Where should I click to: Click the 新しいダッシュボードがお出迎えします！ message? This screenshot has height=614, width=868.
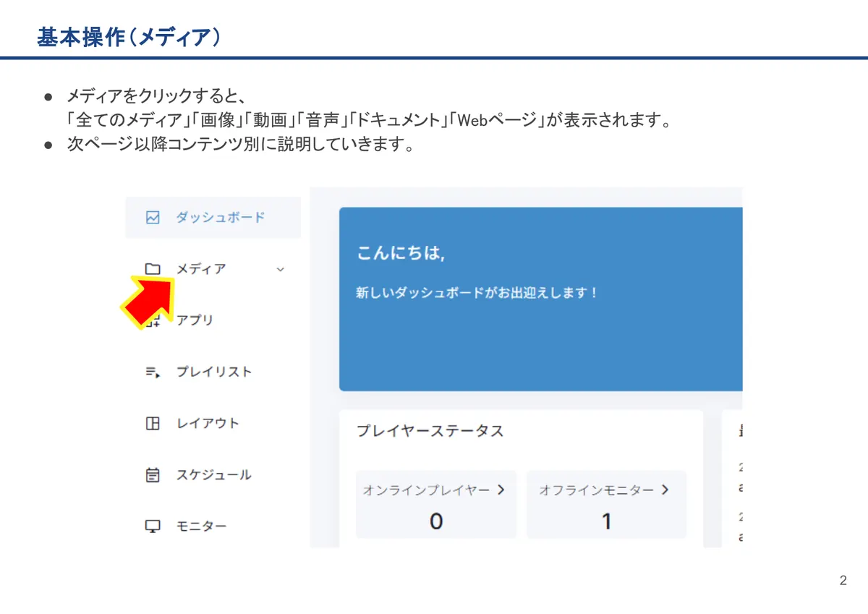(x=477, y=293)
